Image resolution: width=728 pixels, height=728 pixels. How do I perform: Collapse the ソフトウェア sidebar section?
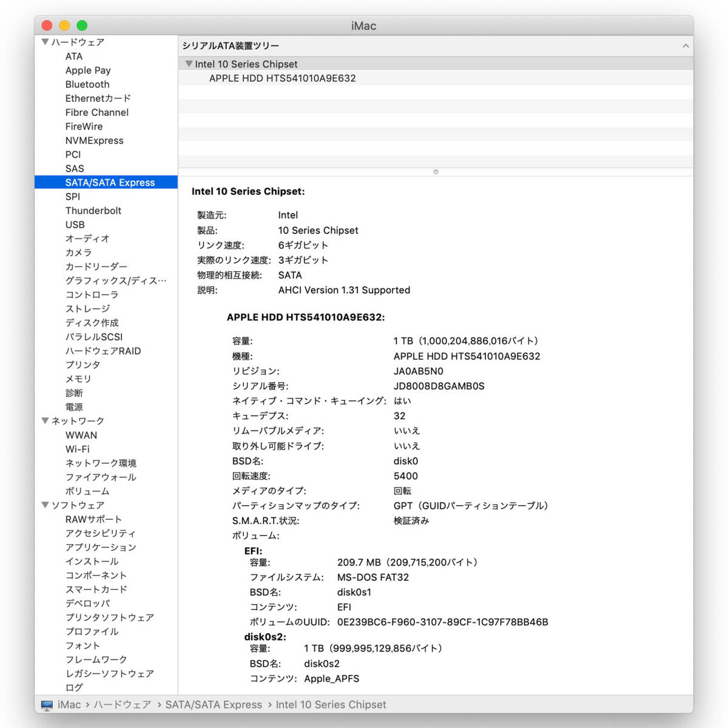coord(45,505)
